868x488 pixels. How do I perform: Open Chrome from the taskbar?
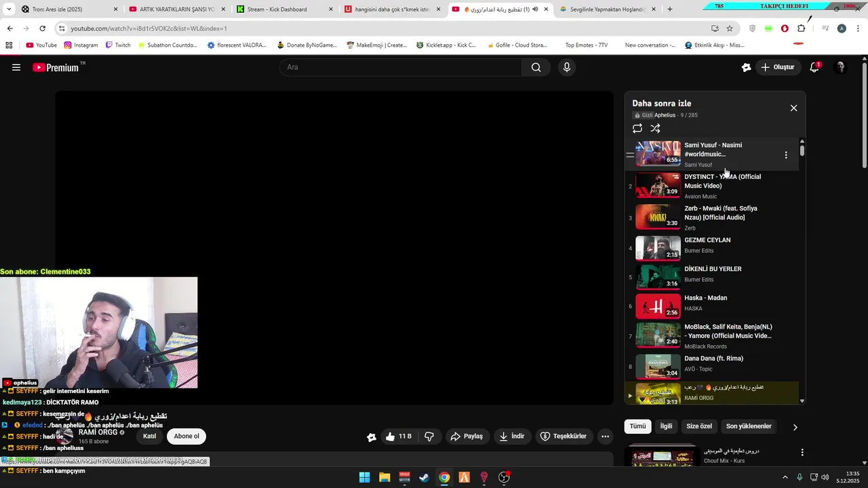[x=444, y=477]
